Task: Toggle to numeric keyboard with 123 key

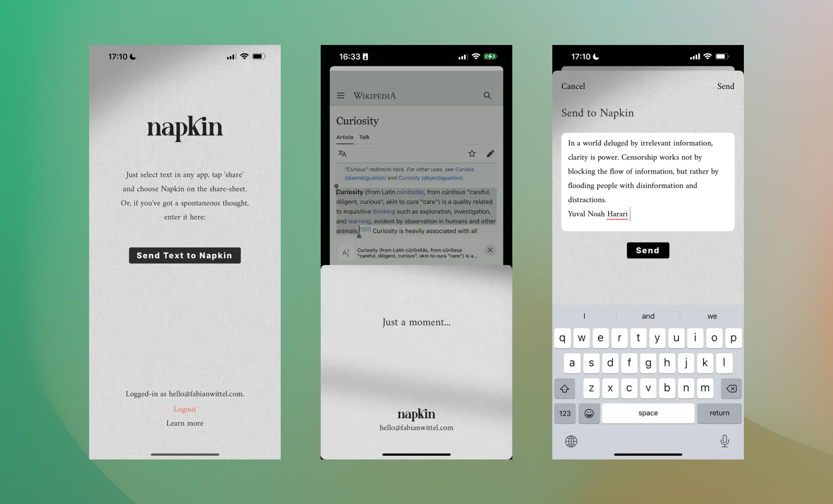Action: click(x=566, y=412)
